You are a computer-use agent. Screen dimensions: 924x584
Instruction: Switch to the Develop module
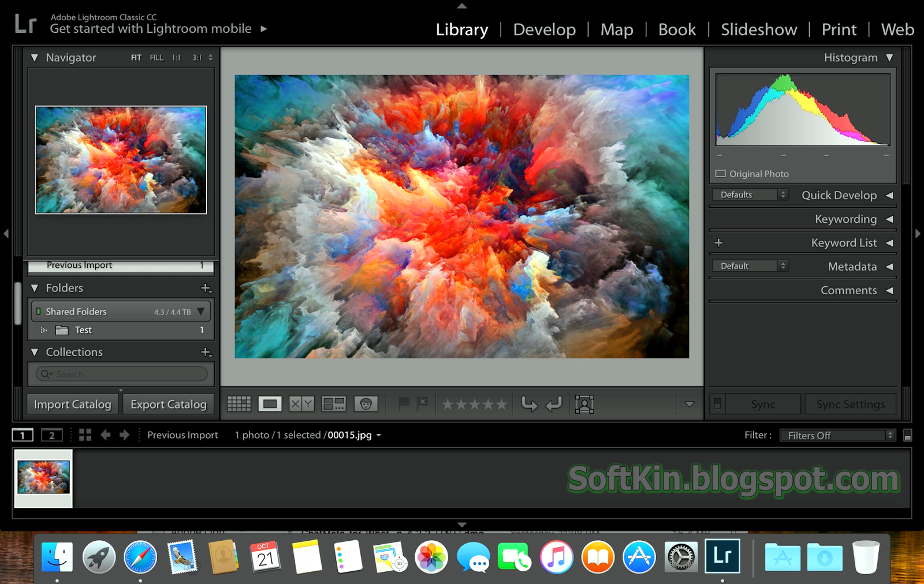[x=545, y=29]
